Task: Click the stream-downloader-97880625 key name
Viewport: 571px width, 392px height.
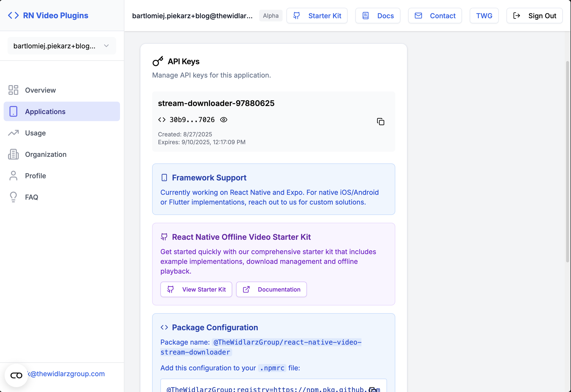Action: pyautogui.click(x=216, y=103)
